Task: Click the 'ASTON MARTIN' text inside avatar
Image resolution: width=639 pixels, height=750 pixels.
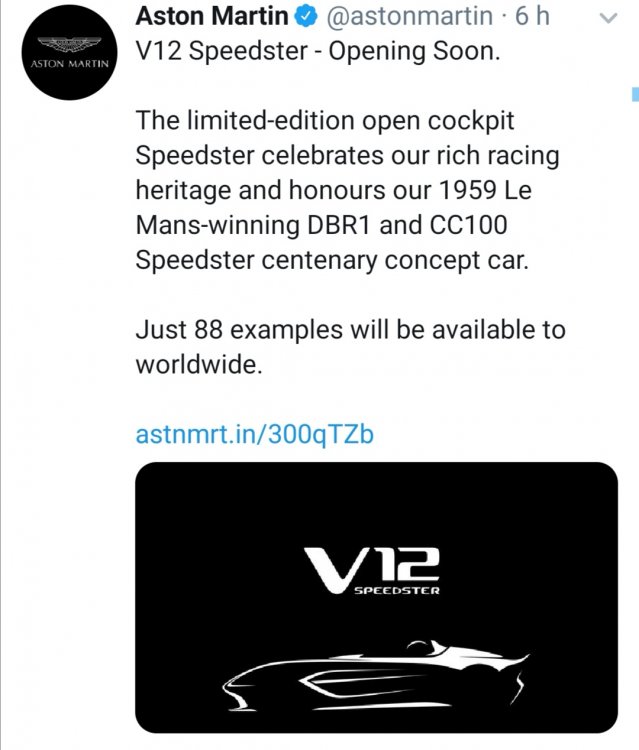Action: (70, 64)
